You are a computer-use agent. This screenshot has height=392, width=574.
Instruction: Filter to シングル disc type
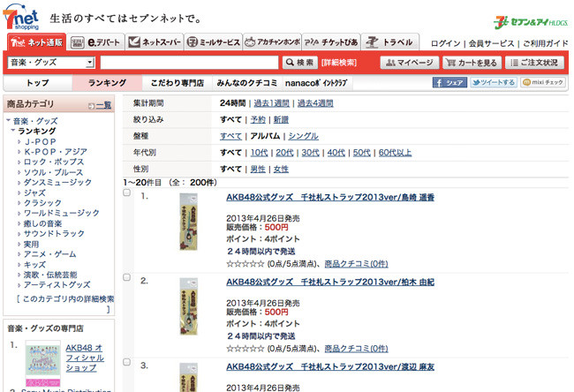304,136
